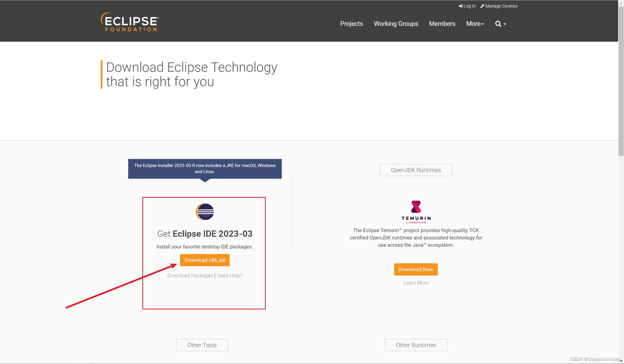Click the Download x86_64 button
Viewport: 624px width, 364px height.
tap(205, 260)
